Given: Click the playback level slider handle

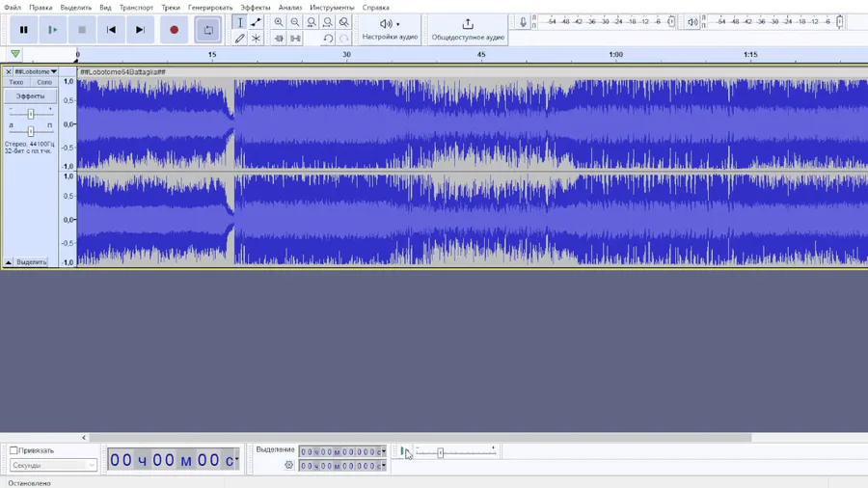Looking at the screenshot, I should click(840, 22).
